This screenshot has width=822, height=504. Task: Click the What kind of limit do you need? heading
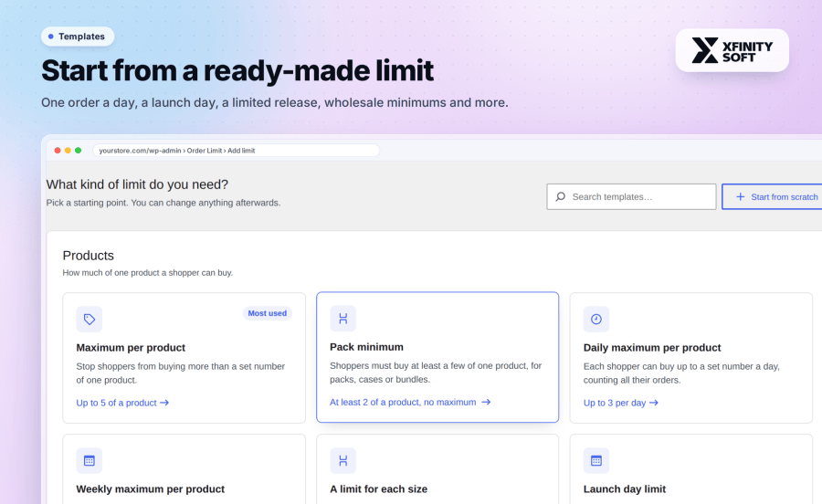[x=137, y=184]
